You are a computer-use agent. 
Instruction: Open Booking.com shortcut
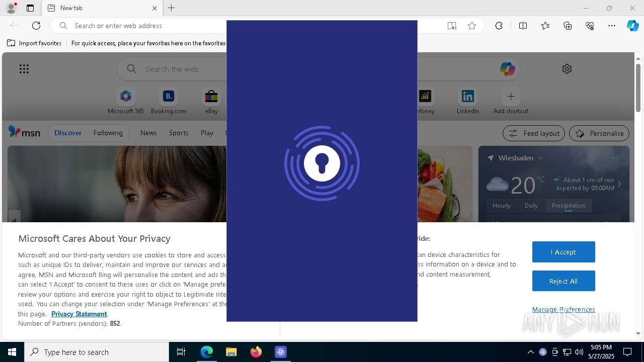pos(169,101)
